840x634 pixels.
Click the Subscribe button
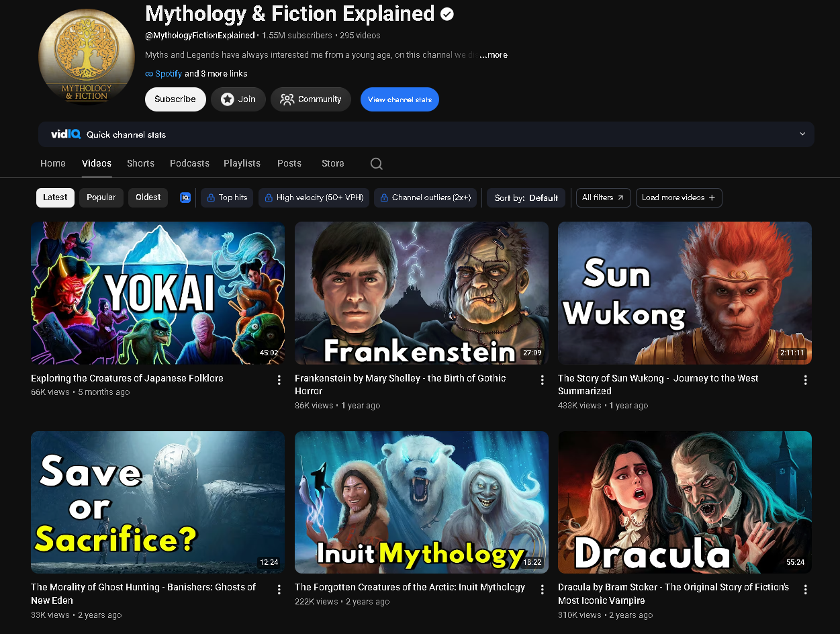(x=175, y=99)
